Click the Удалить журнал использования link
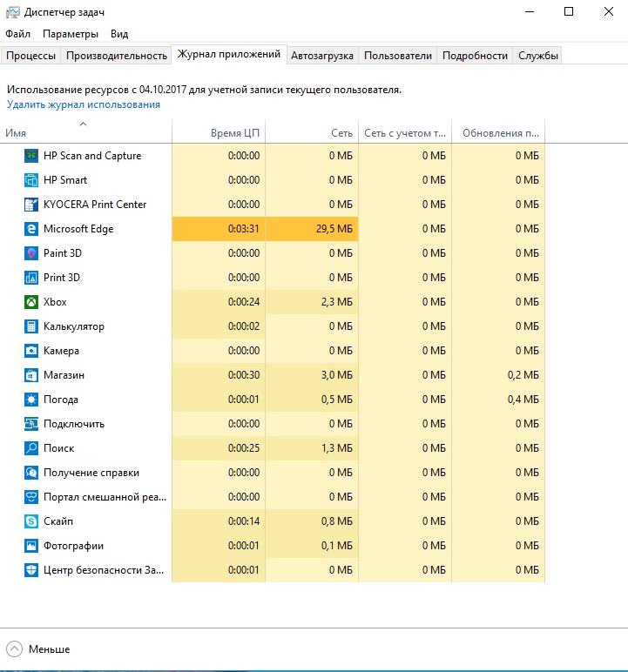 84,104
